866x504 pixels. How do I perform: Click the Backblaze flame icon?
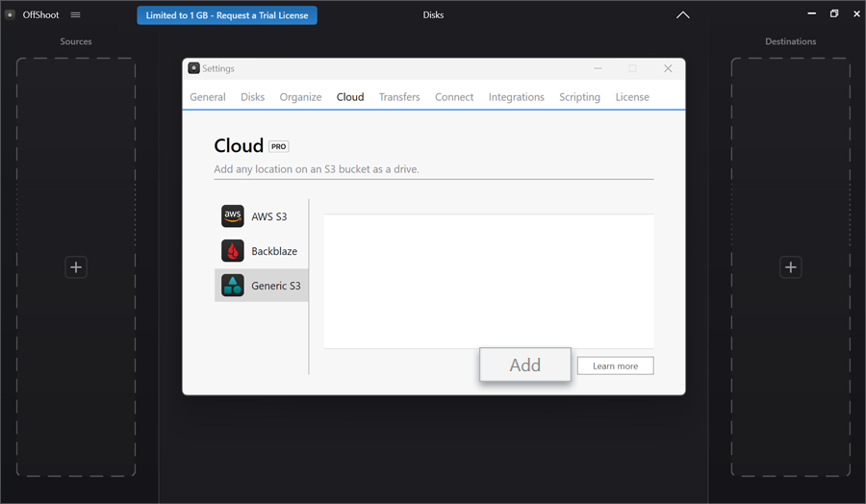pos(233,251)
